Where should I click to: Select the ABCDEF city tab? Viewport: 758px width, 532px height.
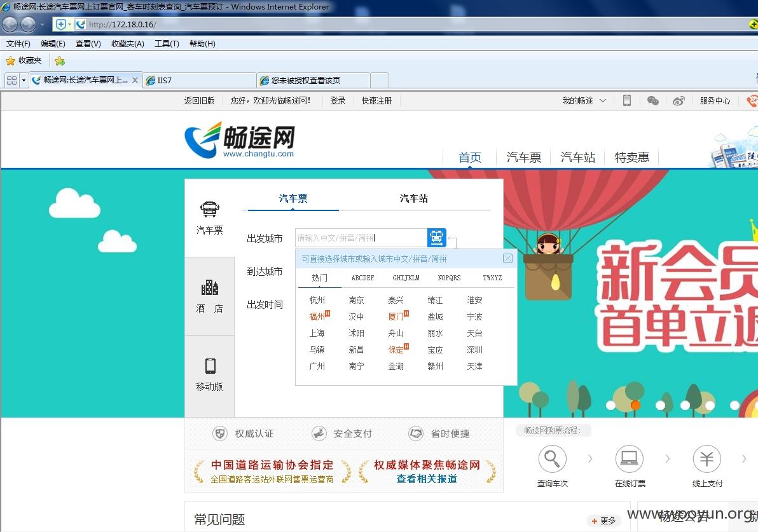(x=362, y=278)
